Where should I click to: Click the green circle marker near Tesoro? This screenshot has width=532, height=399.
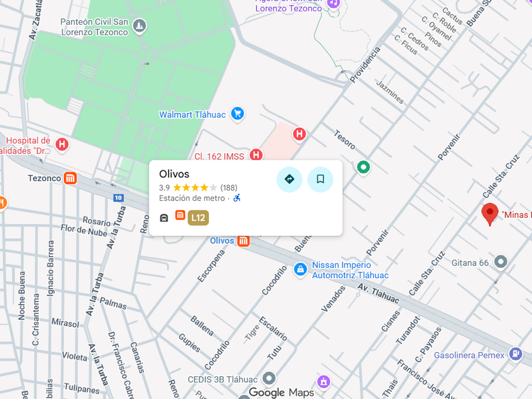click(364, 167)
